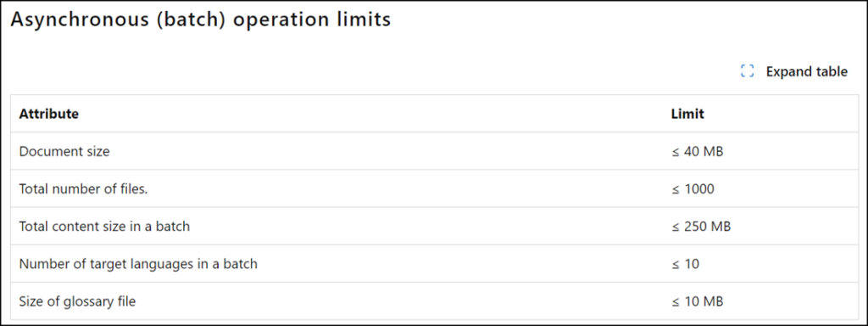Click the ≤ 40 MB limit value

[698, 151]
